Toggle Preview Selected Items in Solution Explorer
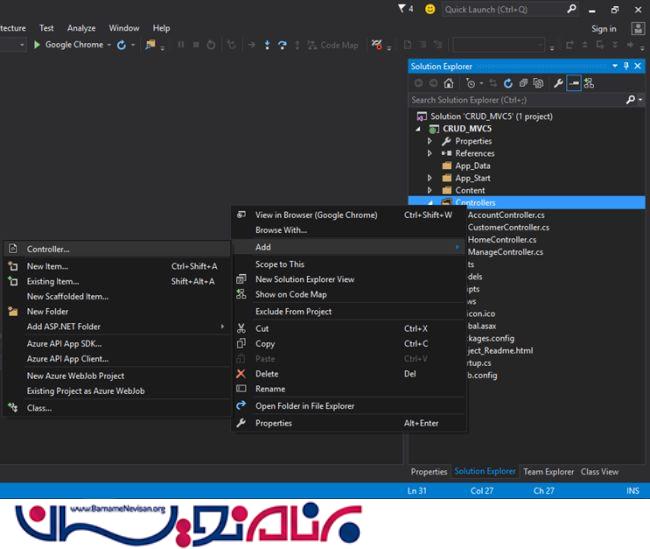Image resolution: width=650 pixels, height=549 pixels. (x=574, y=83)
